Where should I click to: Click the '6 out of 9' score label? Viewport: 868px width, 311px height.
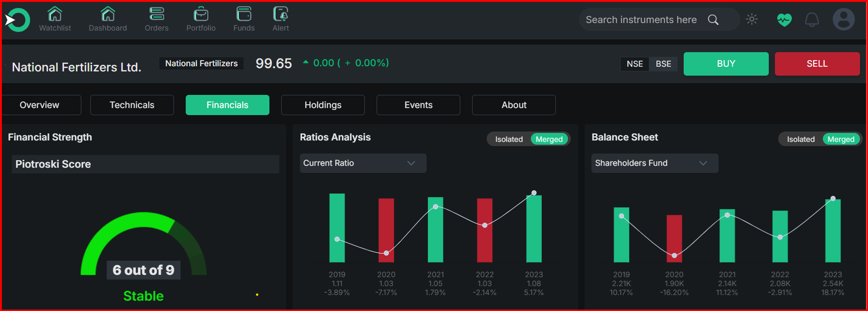pos(143,270)
